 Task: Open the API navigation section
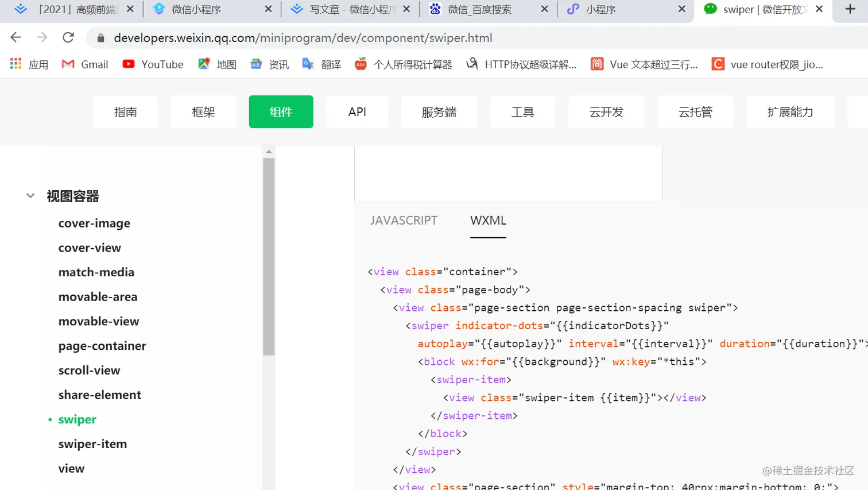click(357, 111)
